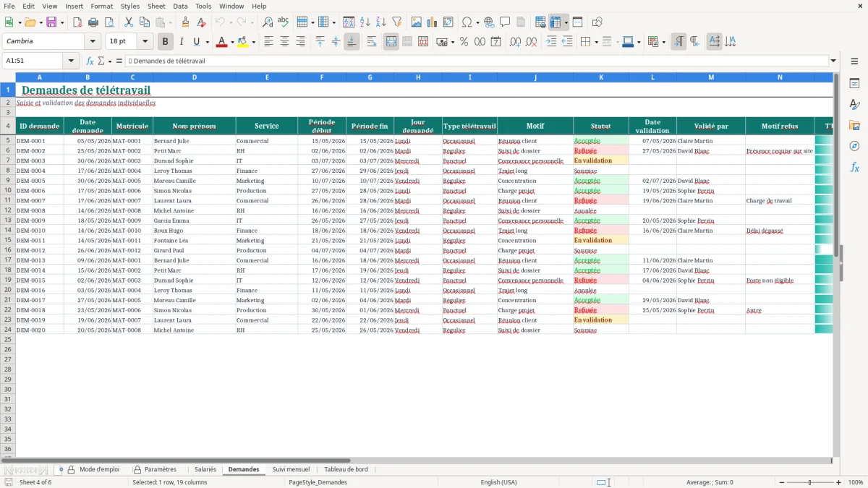
Task: Click English (USA) language status
Action: (499, 482)
